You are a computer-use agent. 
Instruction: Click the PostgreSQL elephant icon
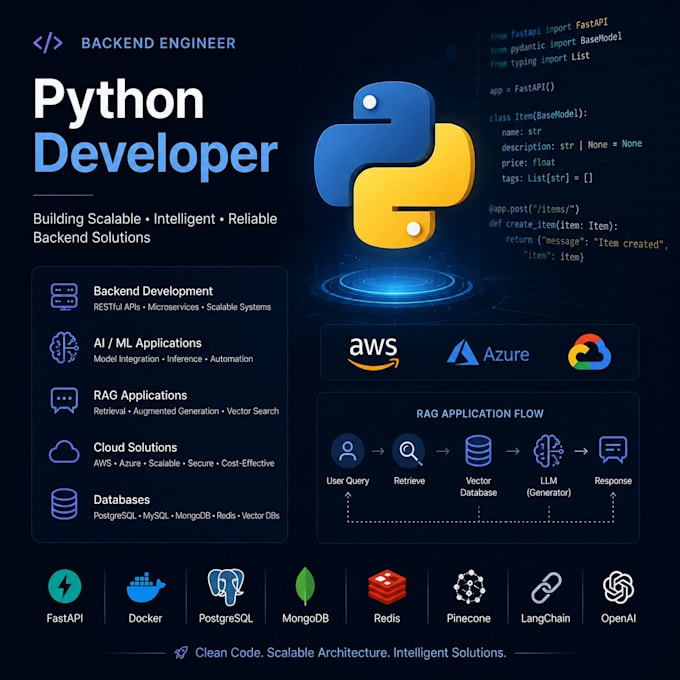[x=226, y=587]
